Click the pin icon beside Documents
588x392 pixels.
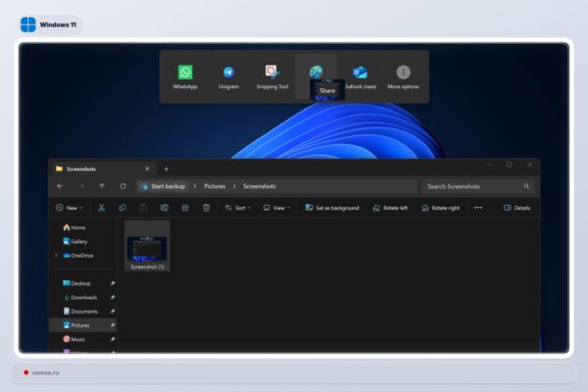(x=113, y=311)
